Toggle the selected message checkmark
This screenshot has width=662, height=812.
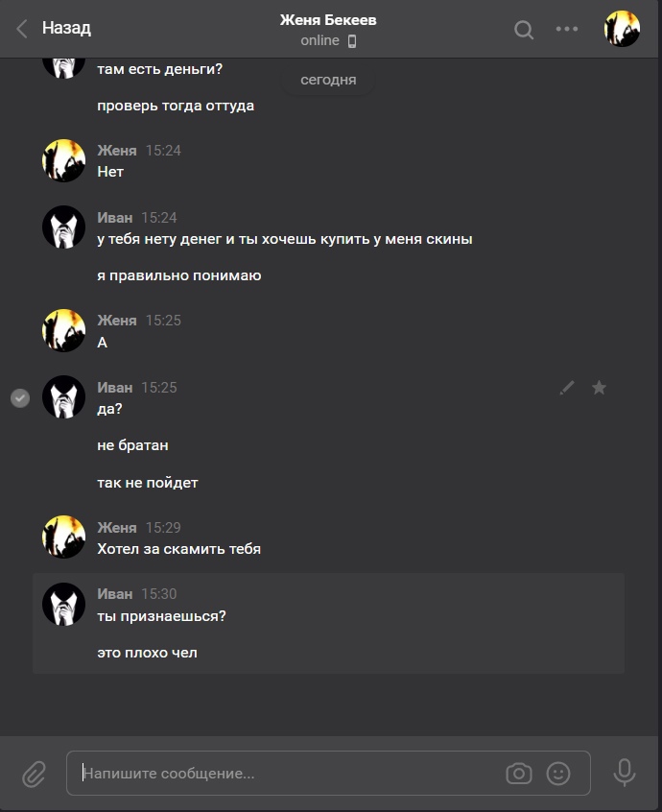coord(20,397)
